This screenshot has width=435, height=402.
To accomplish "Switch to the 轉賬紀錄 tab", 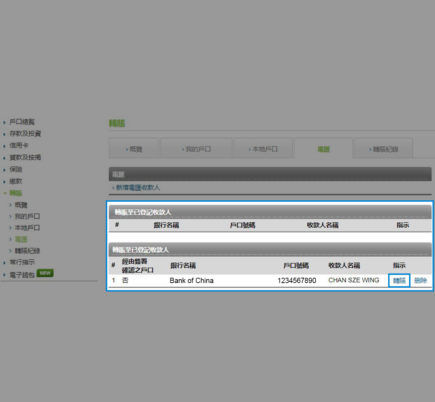I will point(383,149).
